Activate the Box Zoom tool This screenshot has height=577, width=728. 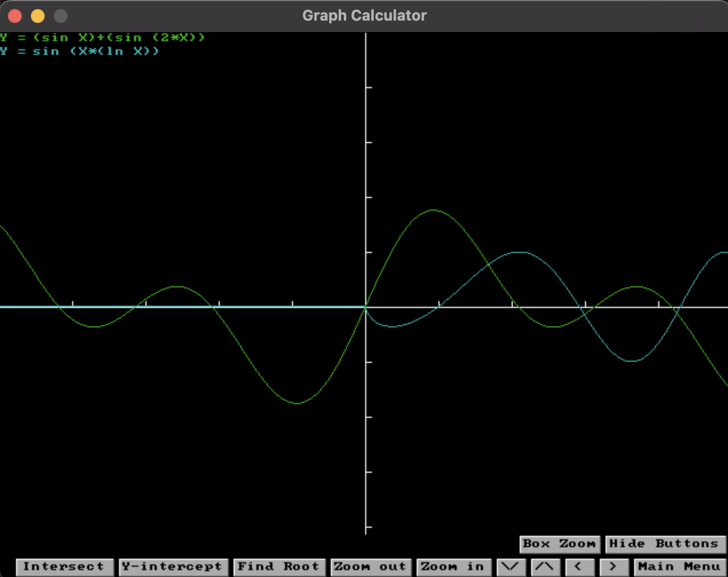tap(559, 544)
